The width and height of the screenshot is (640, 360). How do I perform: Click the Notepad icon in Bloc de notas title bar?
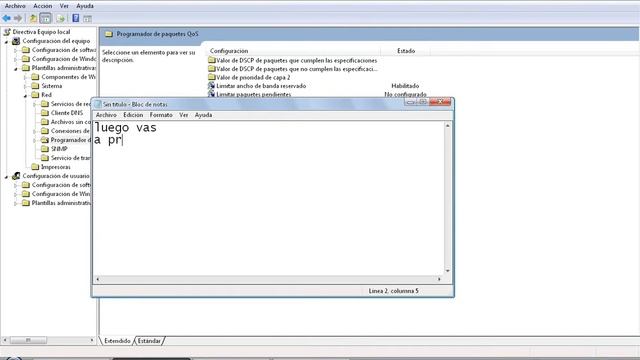click(98, 104)
